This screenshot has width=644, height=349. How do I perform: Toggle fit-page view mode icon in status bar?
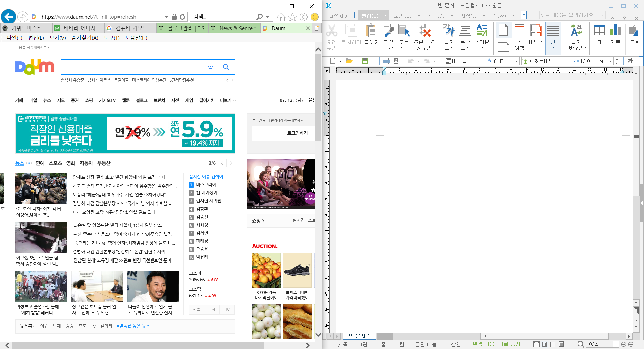[x=536, y=344]
